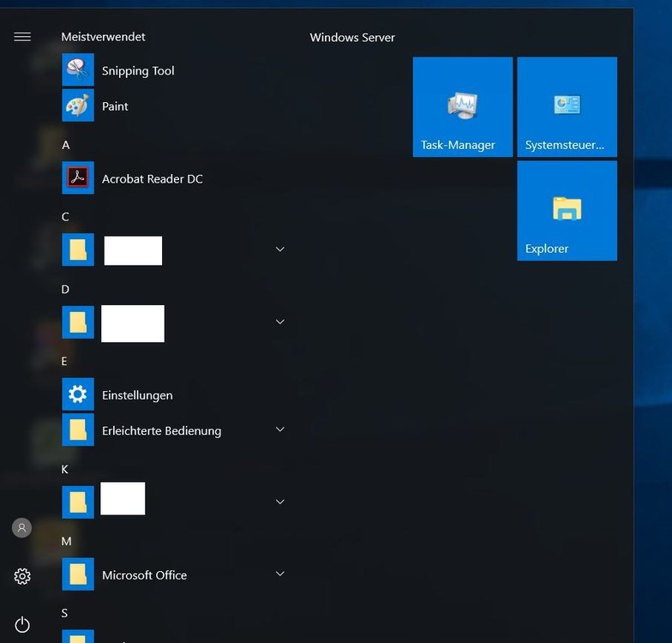Open the Snipping Tool icon
The width and height of the screenshot is (672, 643).
point(78,70)
